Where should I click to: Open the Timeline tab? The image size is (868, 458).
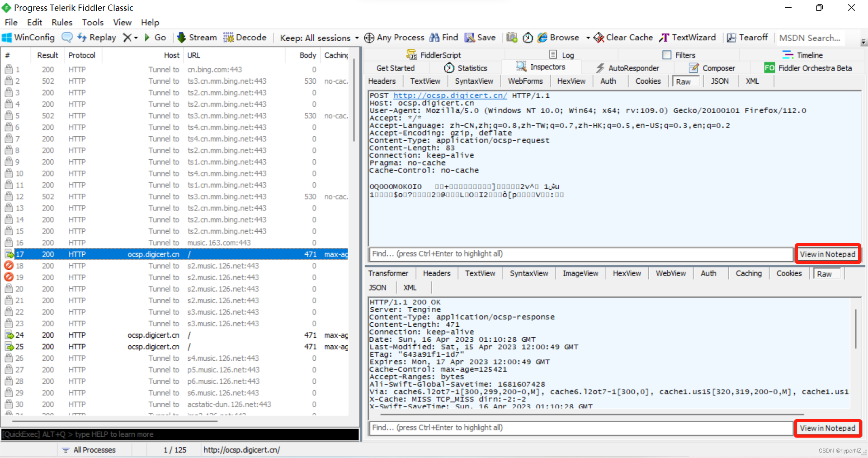(802, 55)
